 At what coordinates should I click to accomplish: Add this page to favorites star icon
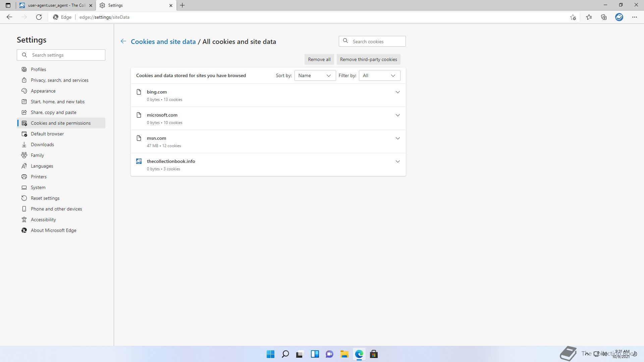pos(573,17)
